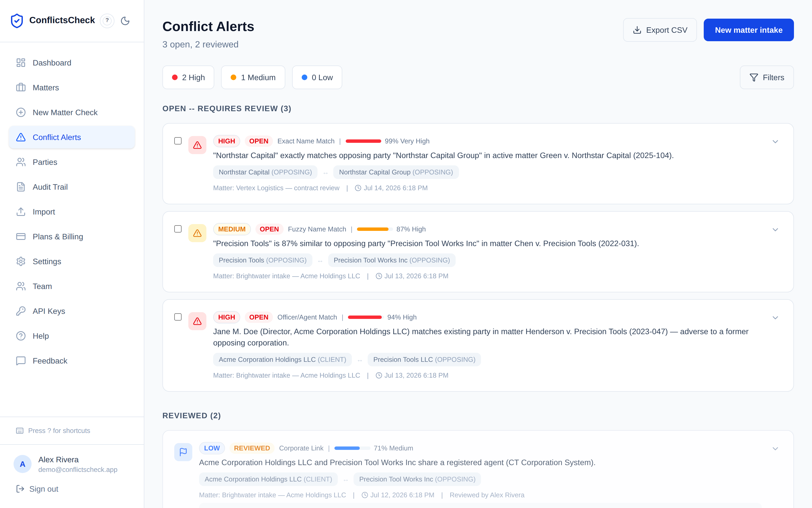Click the clock icon next to Jul 14, 2026
The width and height of the screenshot is (812, 508).
point(358,188)
